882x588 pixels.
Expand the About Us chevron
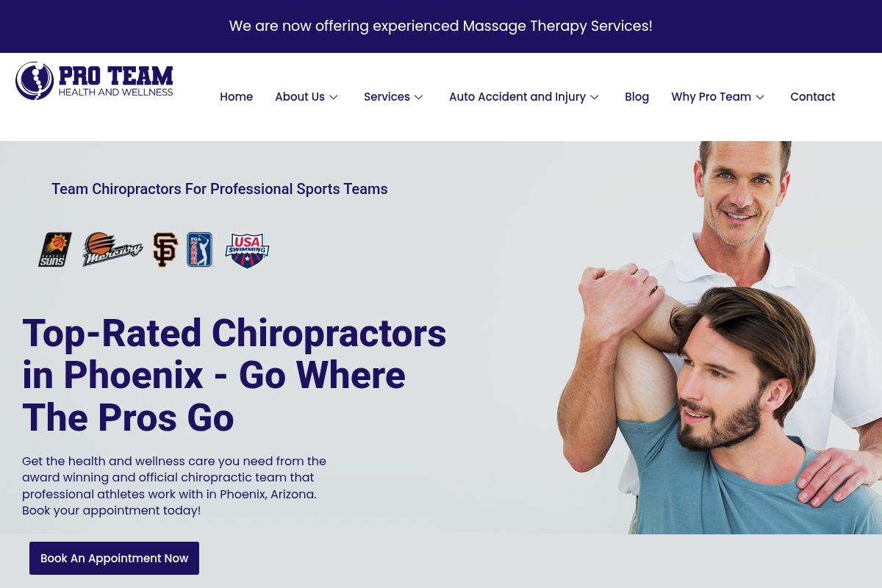pyautogui.click(x=334, y=97)
